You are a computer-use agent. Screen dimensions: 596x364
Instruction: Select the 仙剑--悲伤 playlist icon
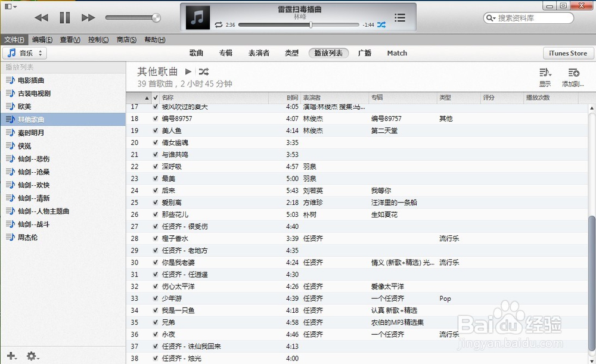10,159
